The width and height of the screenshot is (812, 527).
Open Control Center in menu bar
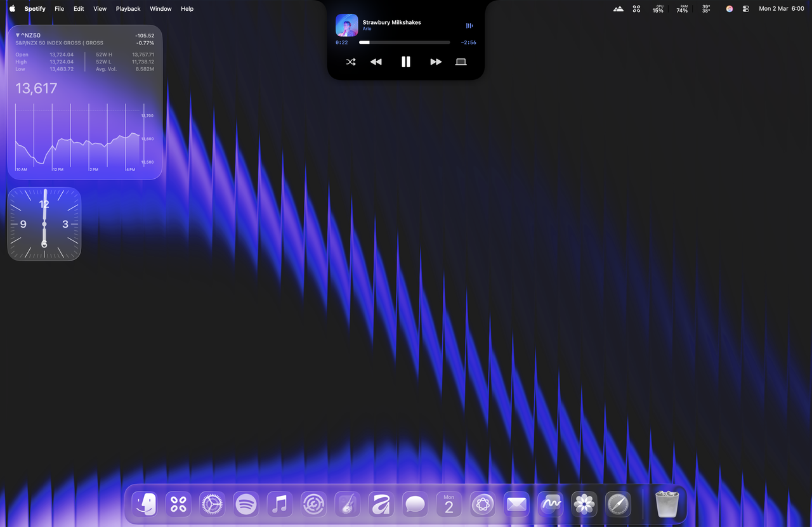[746, 9]
